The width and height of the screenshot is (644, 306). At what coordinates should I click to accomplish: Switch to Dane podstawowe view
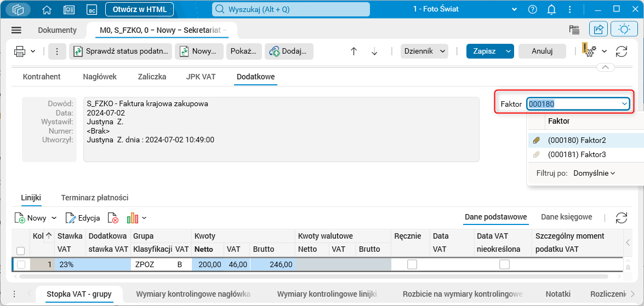pos(495,217)
